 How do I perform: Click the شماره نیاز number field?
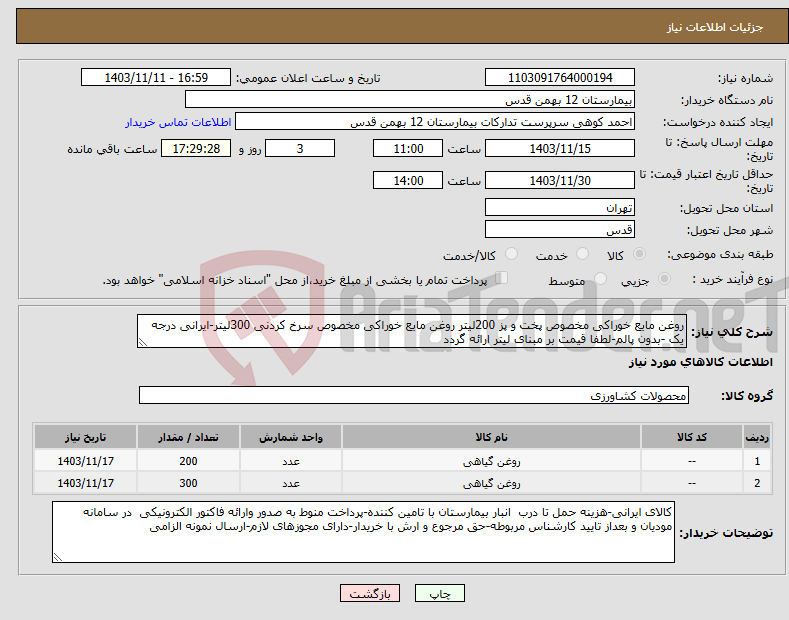(560, 78)
